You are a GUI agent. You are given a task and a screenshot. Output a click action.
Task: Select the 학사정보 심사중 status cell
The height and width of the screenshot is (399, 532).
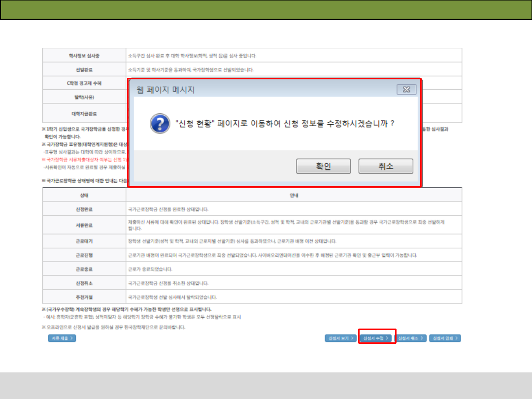84,55
